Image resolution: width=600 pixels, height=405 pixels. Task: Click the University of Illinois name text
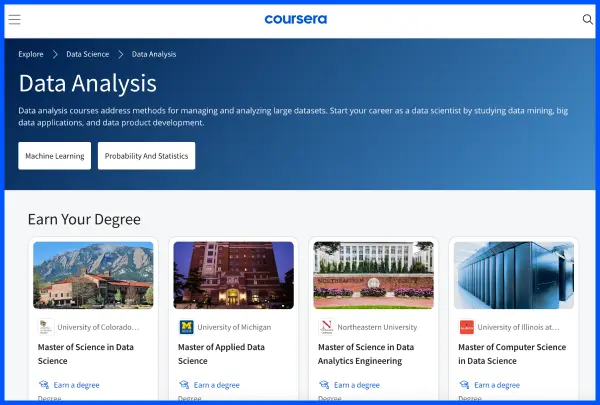tap(518, 327)
